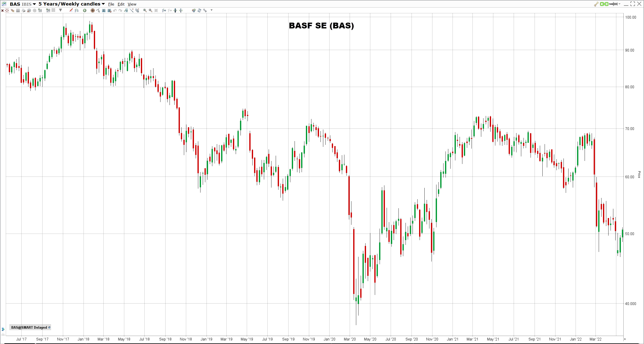644x344 pixels.
Task: Select the text annotation T tool
Action: (x=104, y=11)
